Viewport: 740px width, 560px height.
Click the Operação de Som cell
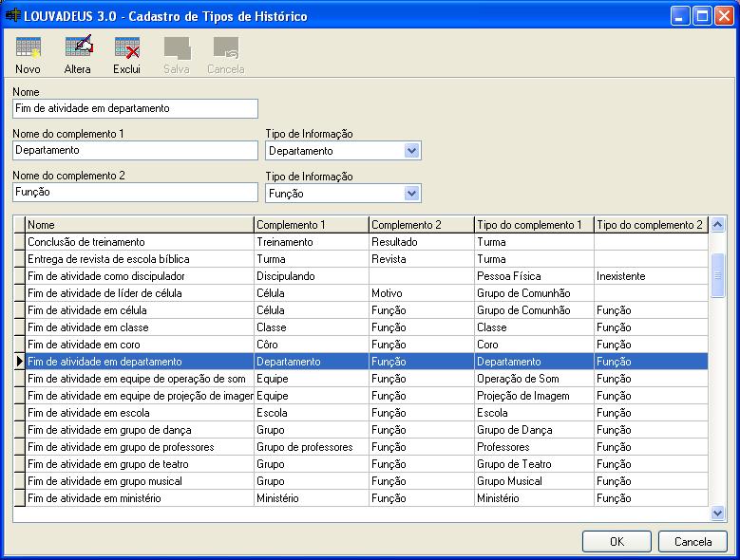click(x=534, y=379)
